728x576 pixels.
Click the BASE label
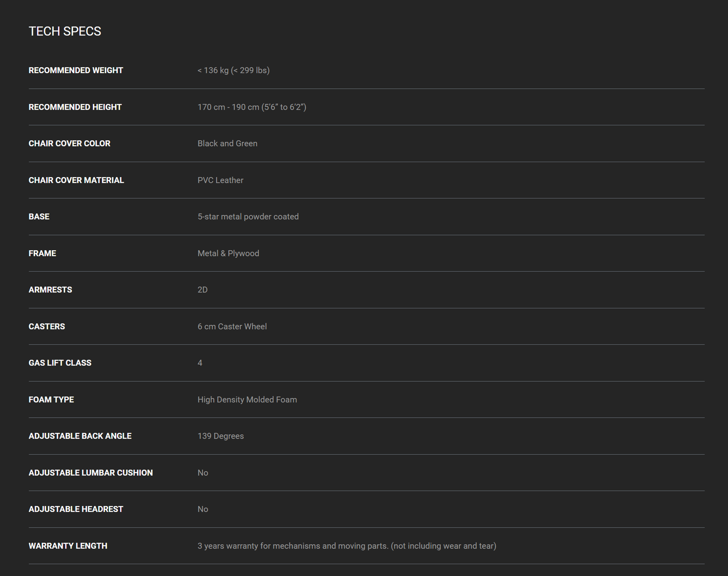[x=39, y=216]
